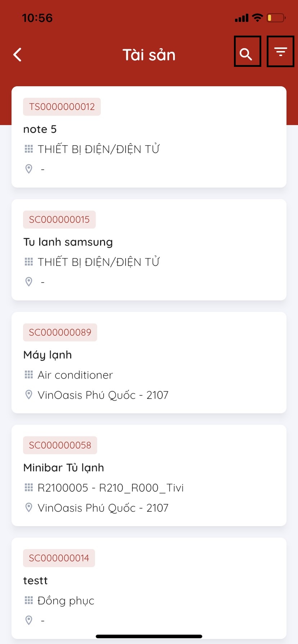Open the "Minibar Tủ lạnh" asset
This screenshot has height=644, width=298.
coord(64,468)
